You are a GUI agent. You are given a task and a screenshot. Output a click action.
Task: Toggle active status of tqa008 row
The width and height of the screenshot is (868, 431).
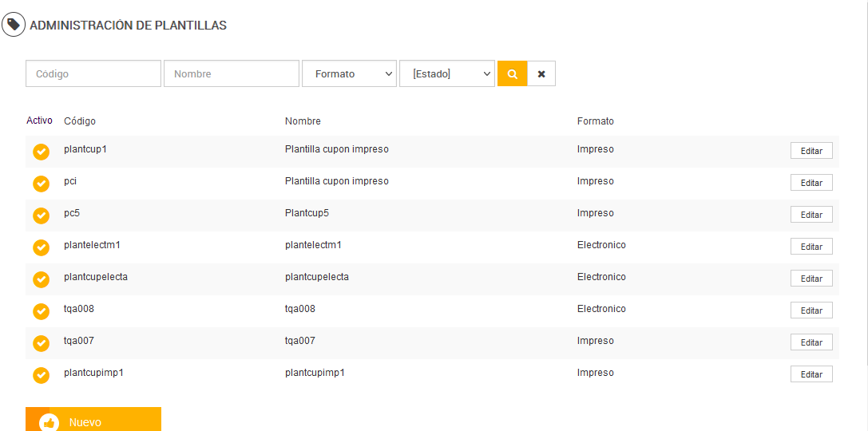click(x=42, y=311)
